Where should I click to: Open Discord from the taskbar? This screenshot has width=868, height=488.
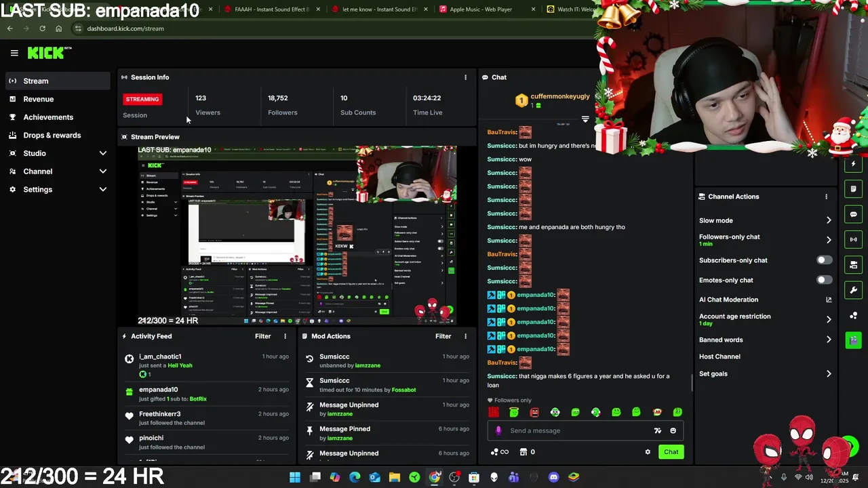(x=553, y=477)
